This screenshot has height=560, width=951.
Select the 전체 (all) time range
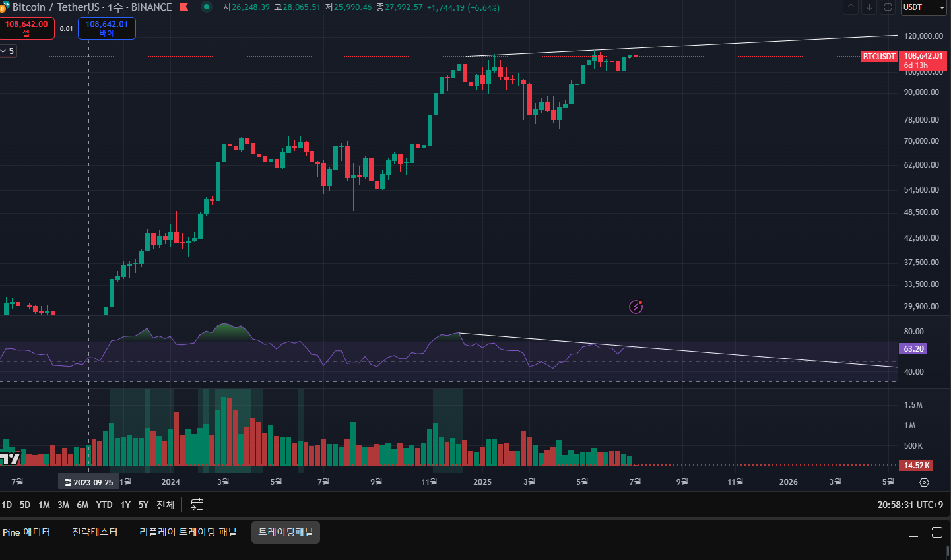(166, 505)
